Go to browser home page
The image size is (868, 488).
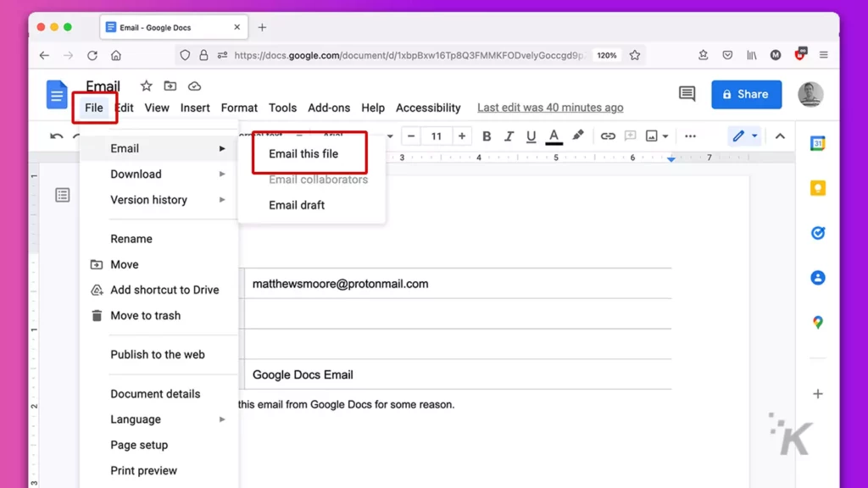115,55
